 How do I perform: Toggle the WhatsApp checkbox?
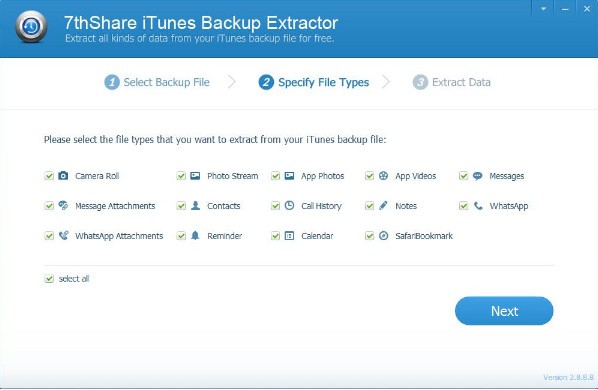click(x=463, y=206)
